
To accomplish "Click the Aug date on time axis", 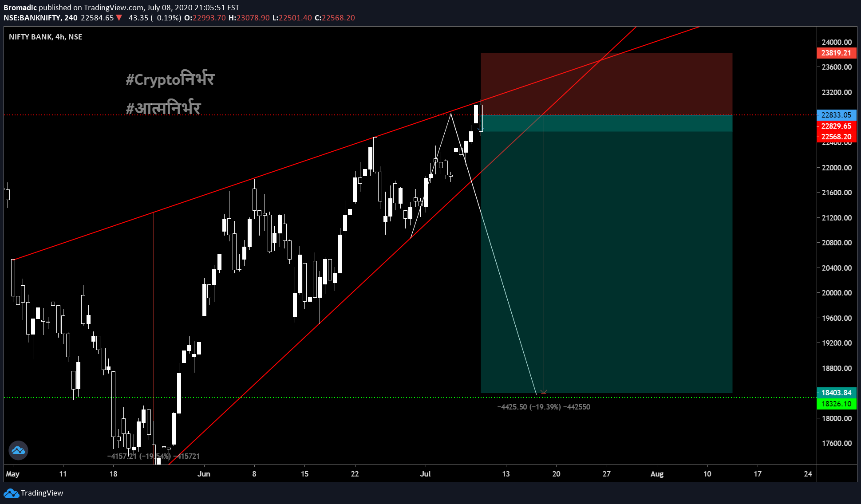I will pos(657,474).
